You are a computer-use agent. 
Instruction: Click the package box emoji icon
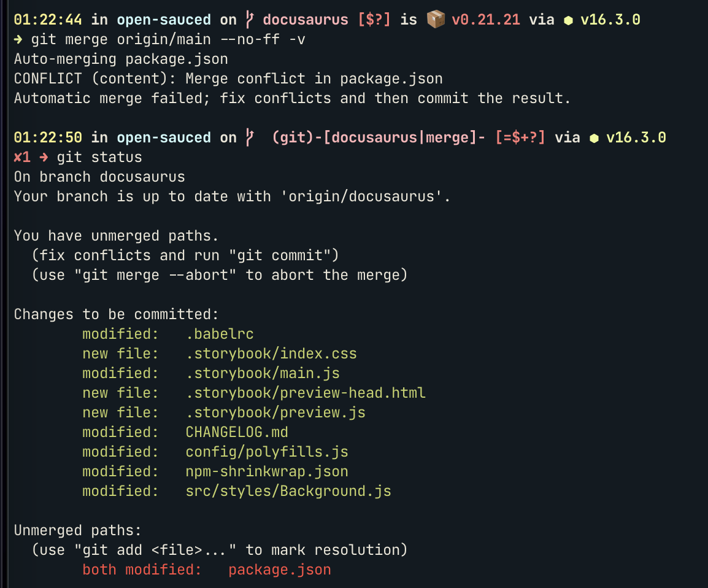click(x=436, y=20)
